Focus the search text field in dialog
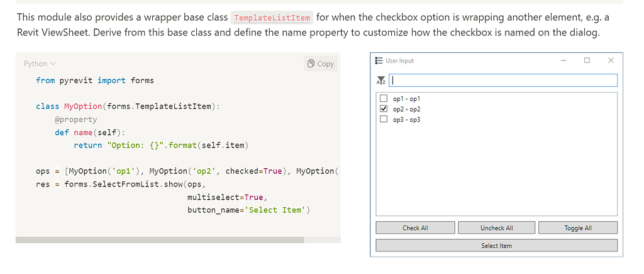Screen dimensions: 644x274 pos(503,81)
